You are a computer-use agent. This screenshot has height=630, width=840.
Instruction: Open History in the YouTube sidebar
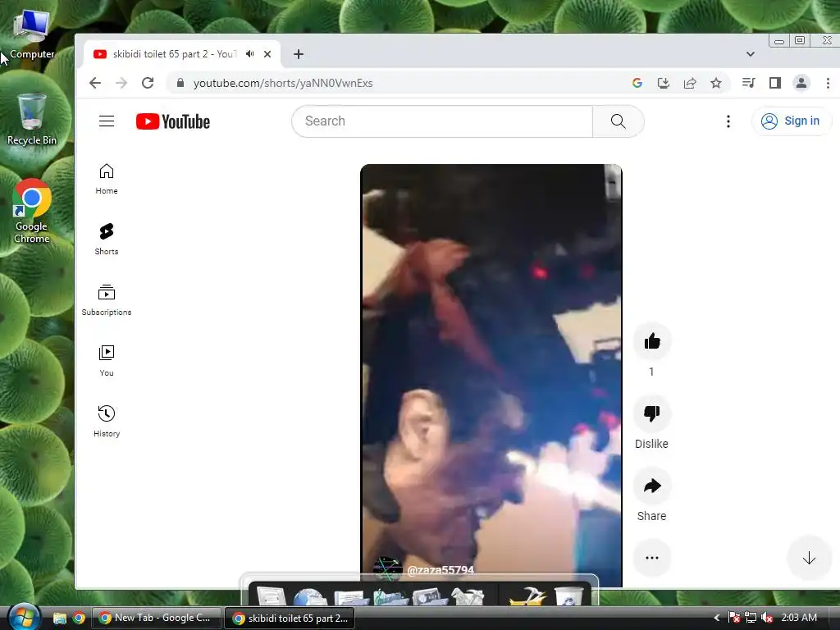click(x=107, y=422)
